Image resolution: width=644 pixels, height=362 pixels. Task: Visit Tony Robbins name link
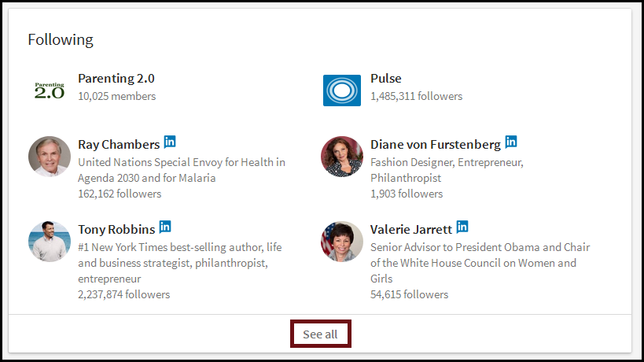116,230
